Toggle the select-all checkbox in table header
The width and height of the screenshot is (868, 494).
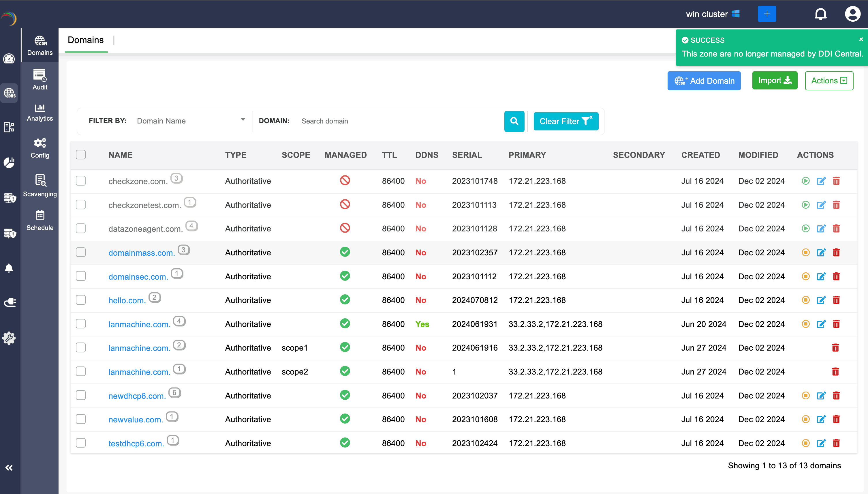81,155
